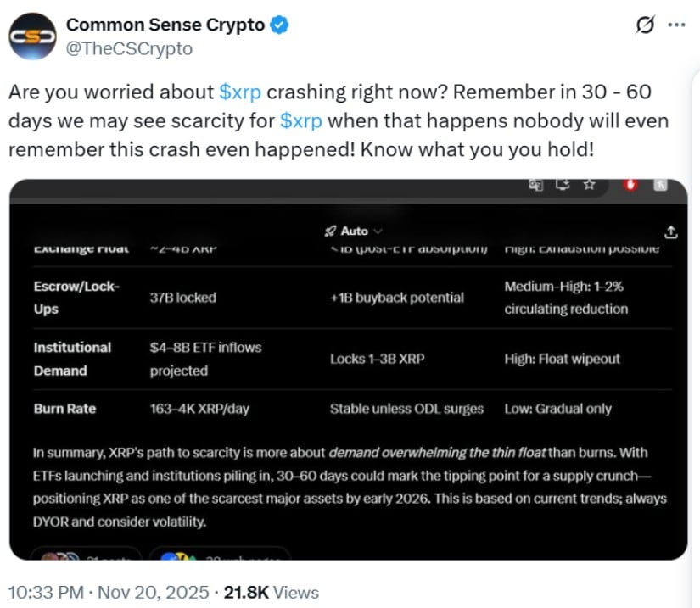Click the red shield extension icon
The width and height of the screenshot is (700, 608).
(630, 186)
